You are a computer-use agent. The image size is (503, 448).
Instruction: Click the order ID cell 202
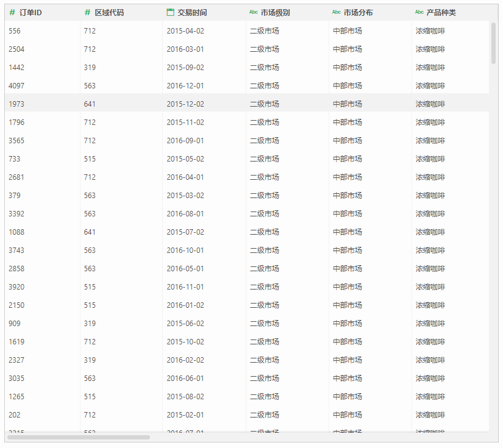[42, 414]
